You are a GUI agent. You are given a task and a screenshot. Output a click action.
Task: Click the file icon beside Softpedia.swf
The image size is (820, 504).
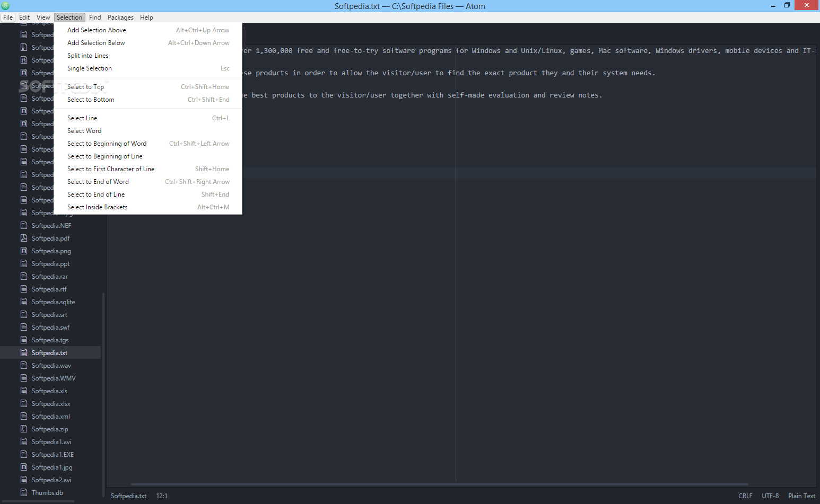tap(24, 327)
